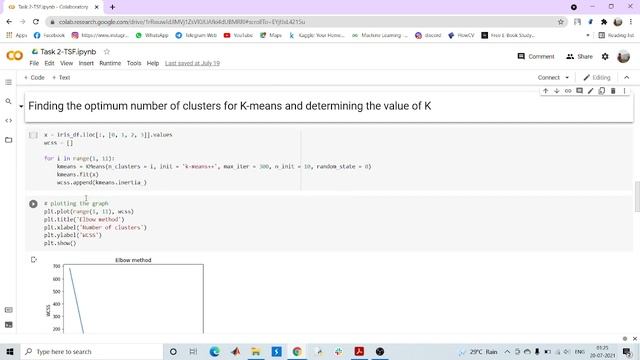Edit the heading cell with pencil icon

[590, 91]
